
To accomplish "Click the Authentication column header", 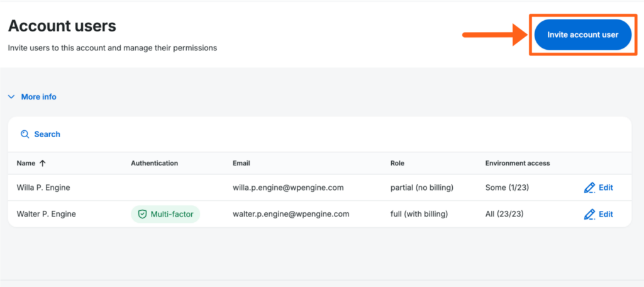I will 155,163.
